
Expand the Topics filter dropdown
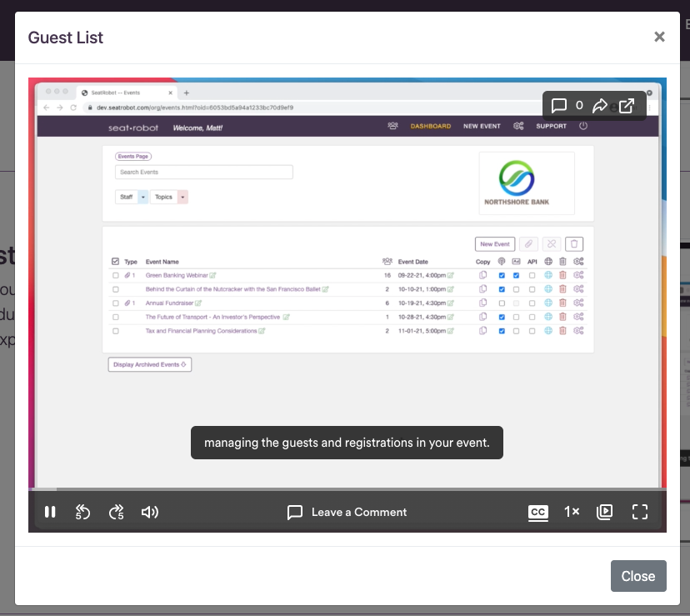click(182, 197)
